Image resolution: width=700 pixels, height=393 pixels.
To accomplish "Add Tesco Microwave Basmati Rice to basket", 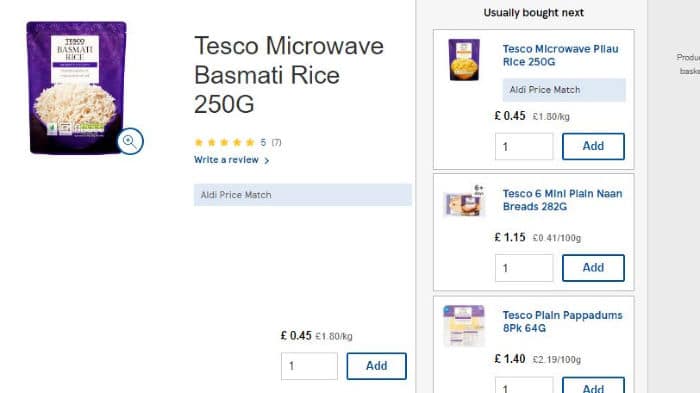I will point(376,366).
